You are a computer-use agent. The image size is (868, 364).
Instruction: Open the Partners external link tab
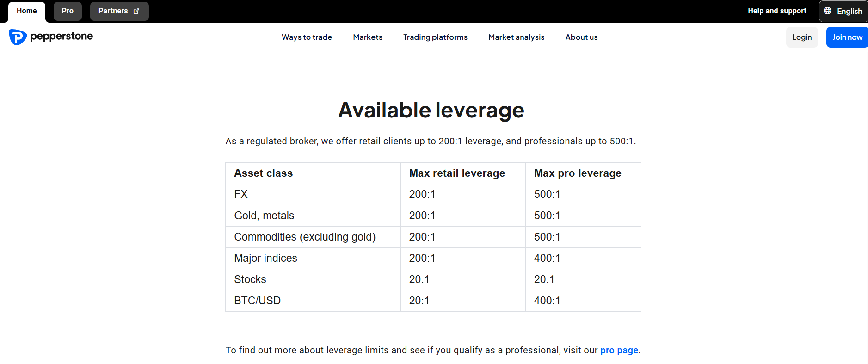(x=119, y=11)
